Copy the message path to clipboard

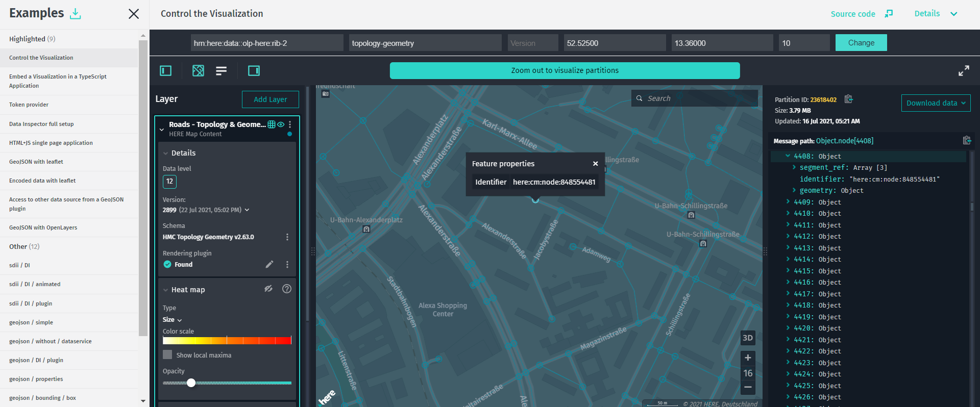tap(966, 140)
